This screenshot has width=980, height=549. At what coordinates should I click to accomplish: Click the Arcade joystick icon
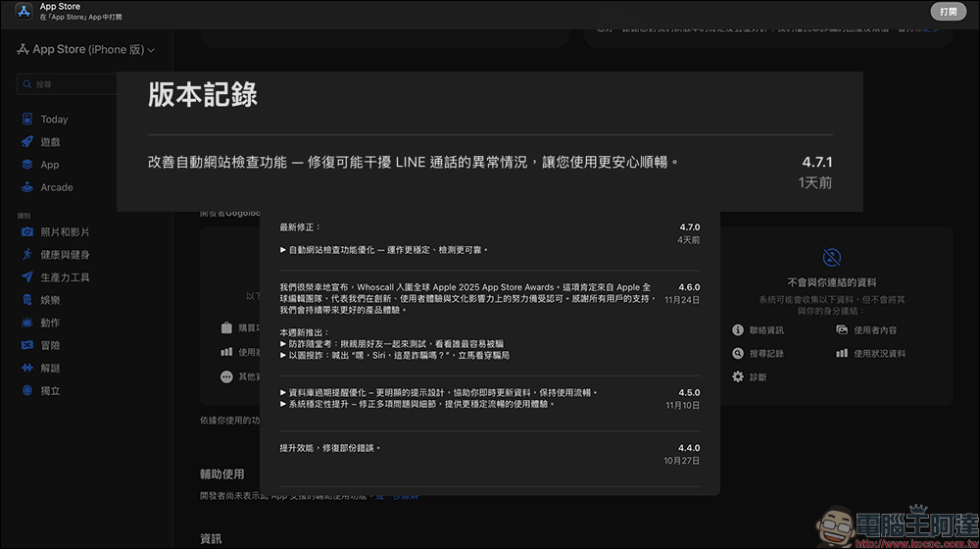(x=26, y=187)
